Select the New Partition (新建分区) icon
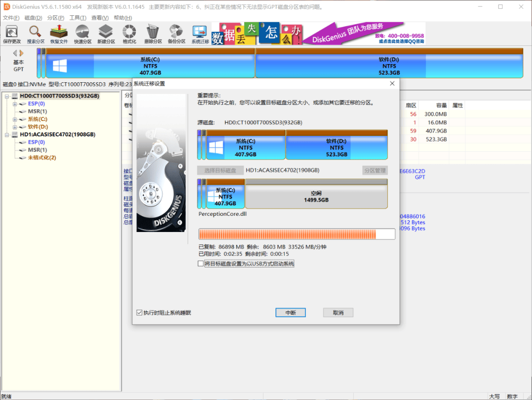532x400 pixels. point(106,34)
